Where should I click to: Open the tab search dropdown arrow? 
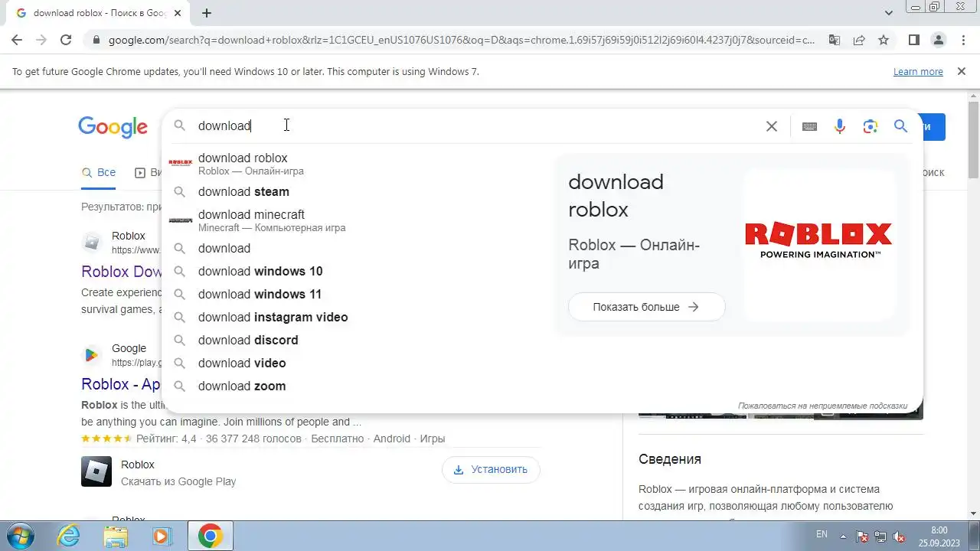(889, 13)
